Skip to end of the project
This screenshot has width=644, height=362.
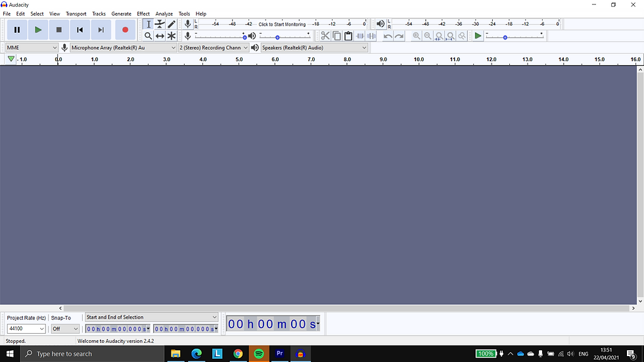tap(101, 30)
